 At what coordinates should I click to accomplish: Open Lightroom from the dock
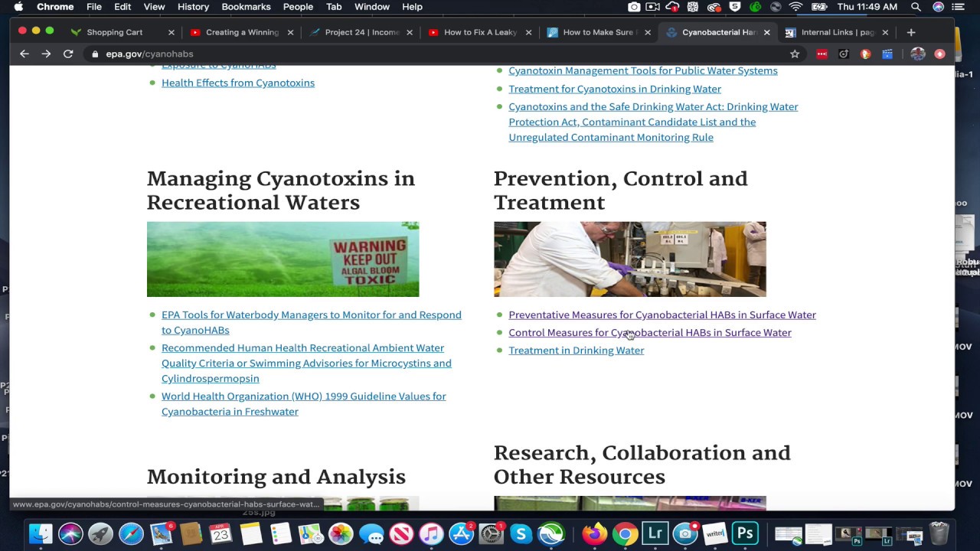(x=655, y=533)
